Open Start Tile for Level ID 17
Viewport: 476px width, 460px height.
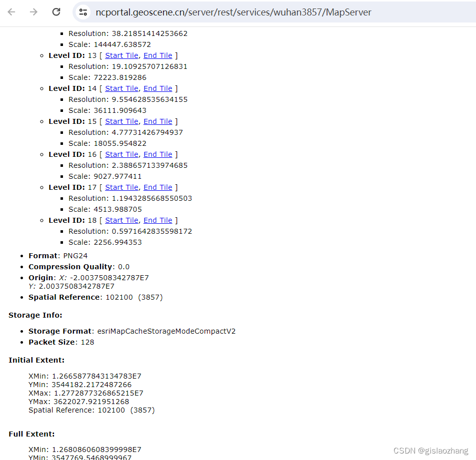[x=121, y=187]
